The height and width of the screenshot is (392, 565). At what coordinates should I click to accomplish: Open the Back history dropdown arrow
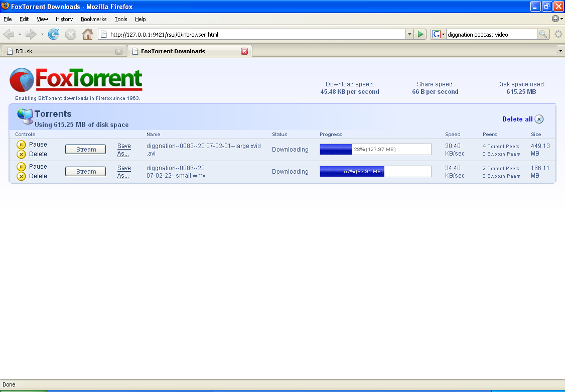[x=20, y=35]
